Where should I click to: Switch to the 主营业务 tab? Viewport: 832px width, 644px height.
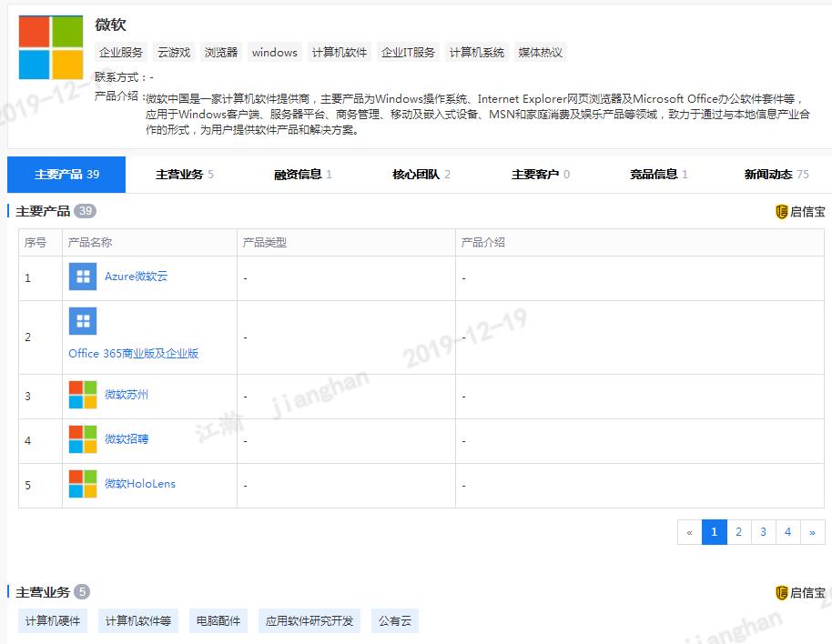coord(180,174)
